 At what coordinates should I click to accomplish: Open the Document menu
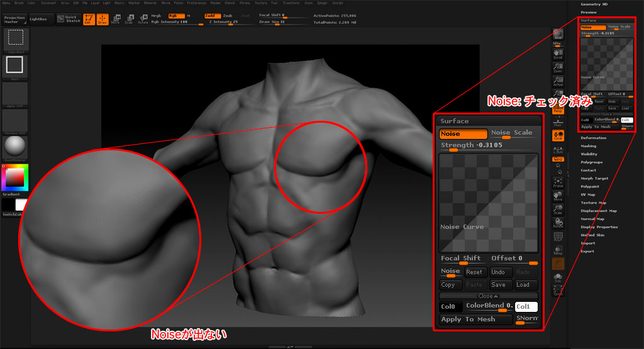[48, 3]
